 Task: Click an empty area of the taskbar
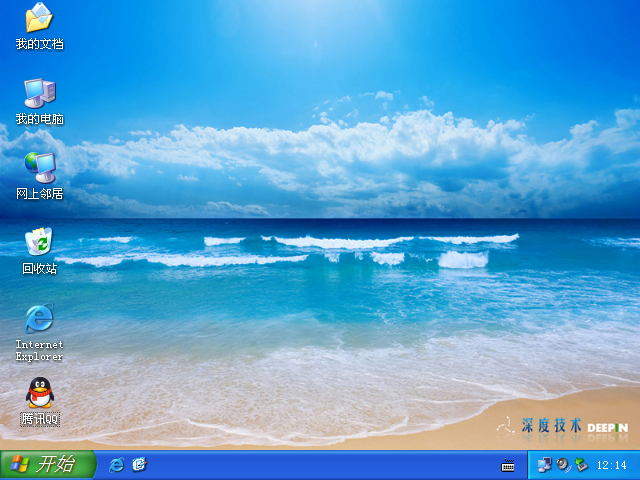(320, 466)
